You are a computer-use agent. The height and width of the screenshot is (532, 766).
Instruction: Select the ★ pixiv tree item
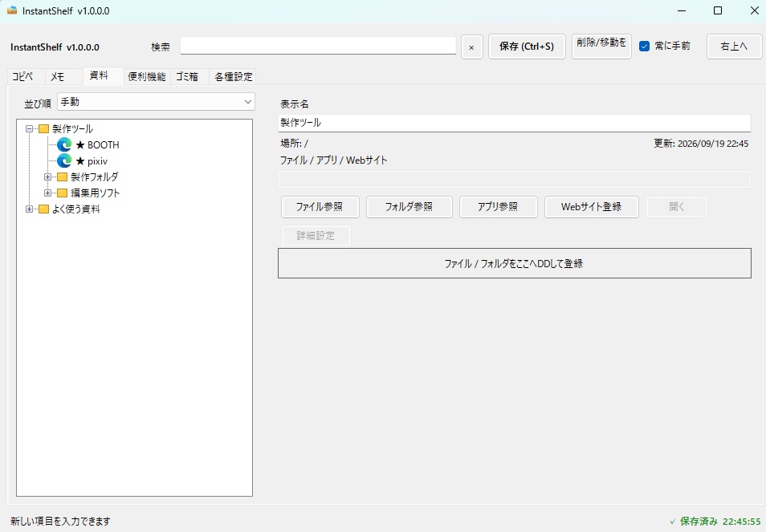(x=92, y=161)
